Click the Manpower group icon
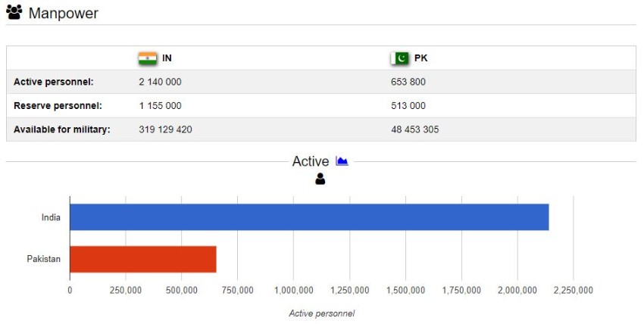The image size is (644, 324). 14,13
